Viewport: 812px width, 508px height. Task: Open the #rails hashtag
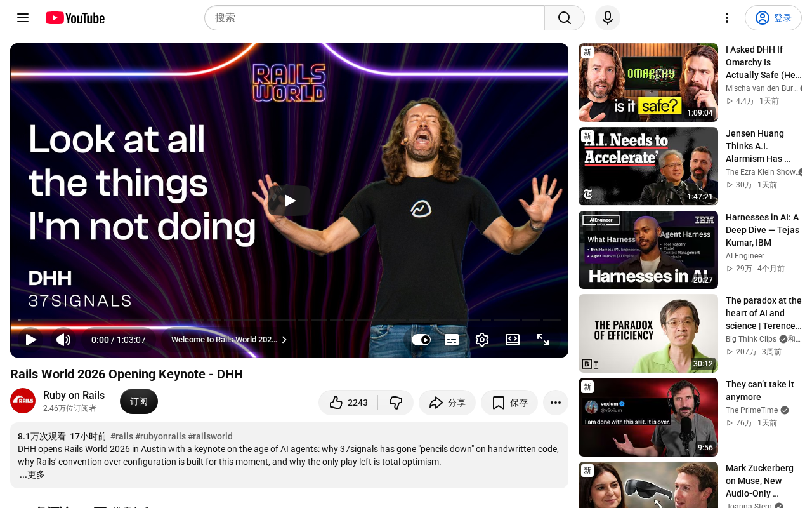tap(122, 436)
